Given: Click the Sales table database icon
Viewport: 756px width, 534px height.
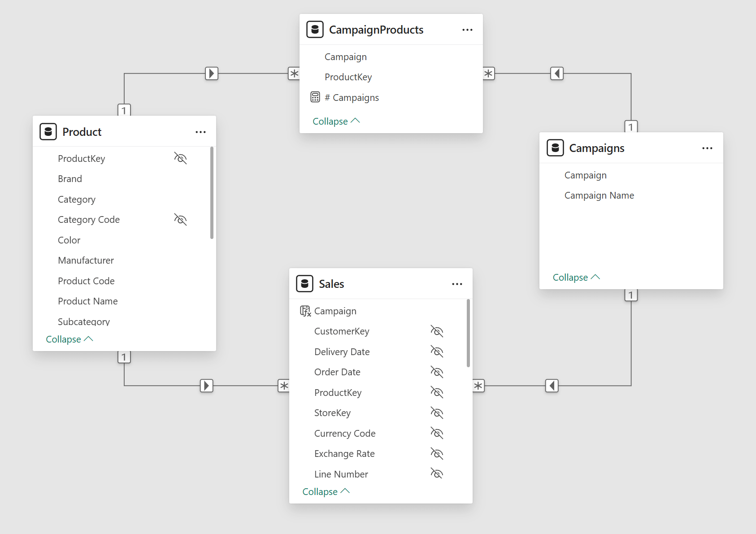Looking at the screenshot, I should pos(305,284).
